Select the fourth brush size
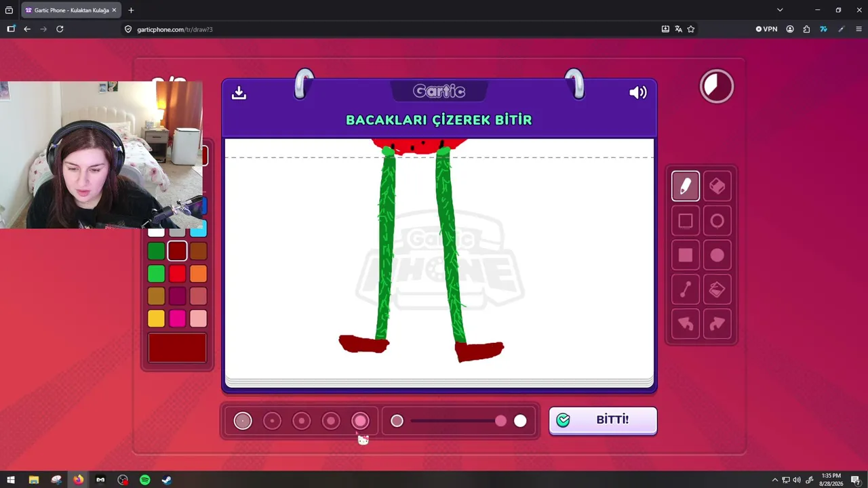This screenshot has width=868, height=488. point(331,421)
